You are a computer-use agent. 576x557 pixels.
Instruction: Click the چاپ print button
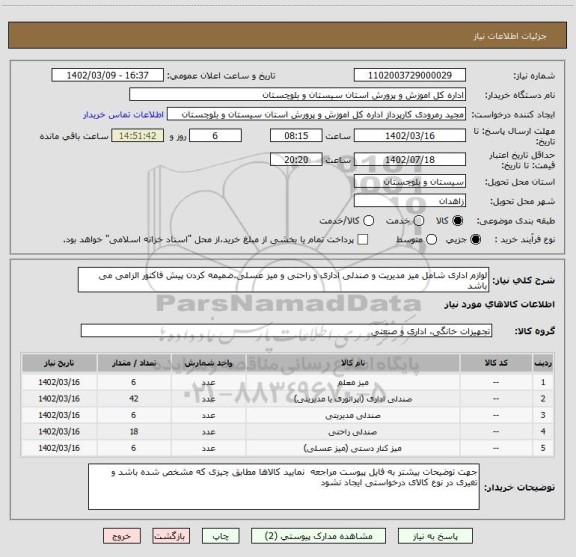[x=221, y=536]
